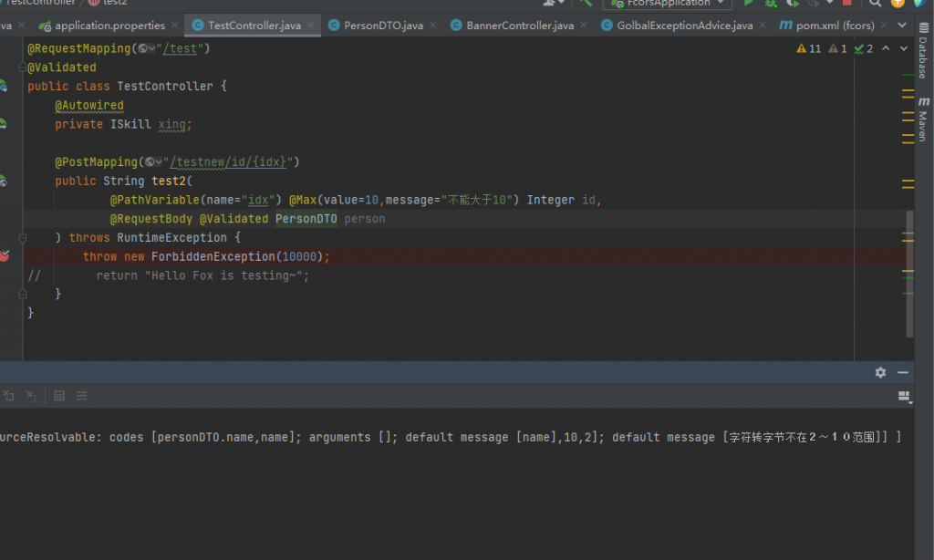Image resolution: width=934 pixels, height=560 pixels.
Task: Open tool window settings gear icon
Action: coord(880,372)
